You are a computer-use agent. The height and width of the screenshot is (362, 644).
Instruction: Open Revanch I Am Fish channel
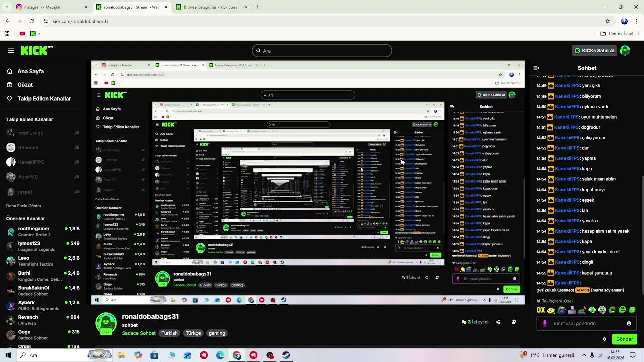pos(43,320)
